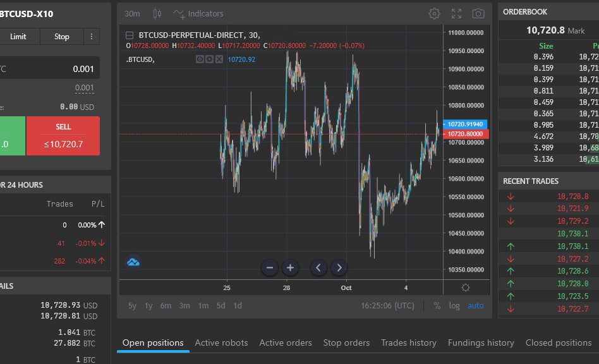Remove the .BTCUSD indicator
Image resolution: width=599 pixels, height=364 pixels.
[219, 59]
